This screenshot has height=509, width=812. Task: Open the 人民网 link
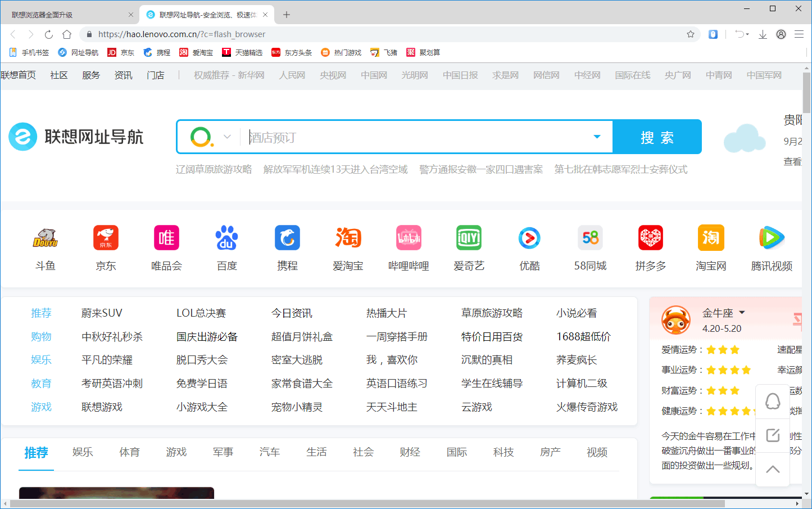pos(292,75)
